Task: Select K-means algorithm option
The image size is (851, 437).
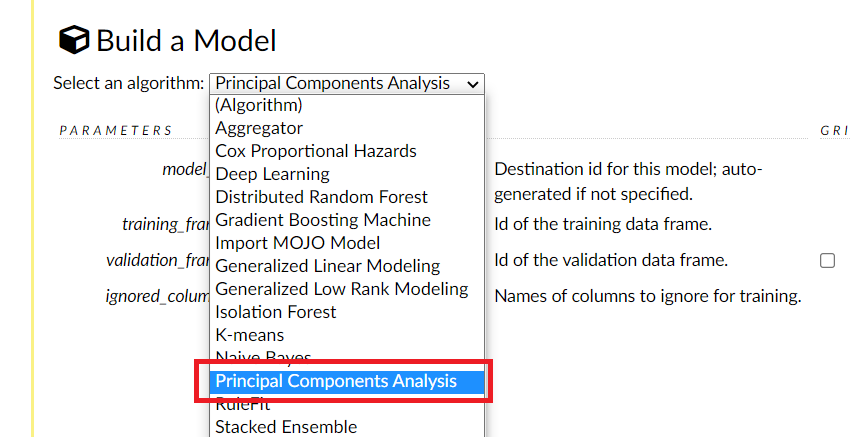Action: tap(250, 335)
